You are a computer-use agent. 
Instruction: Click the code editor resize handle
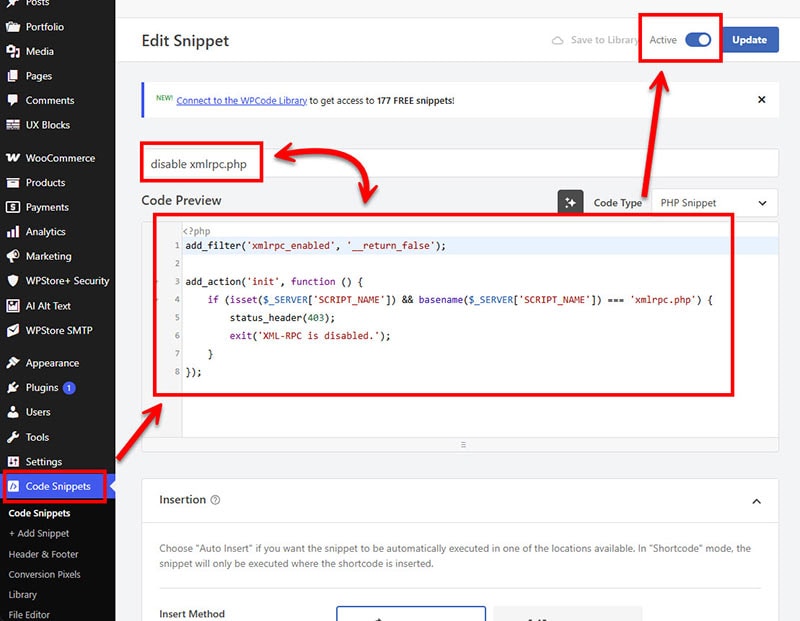coord(463,445)
